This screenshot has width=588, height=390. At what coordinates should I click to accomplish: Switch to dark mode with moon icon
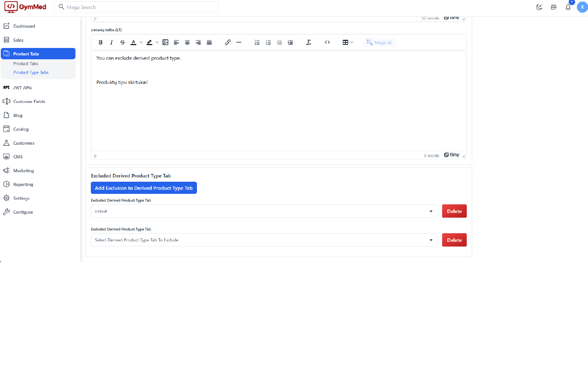point(539,7)
